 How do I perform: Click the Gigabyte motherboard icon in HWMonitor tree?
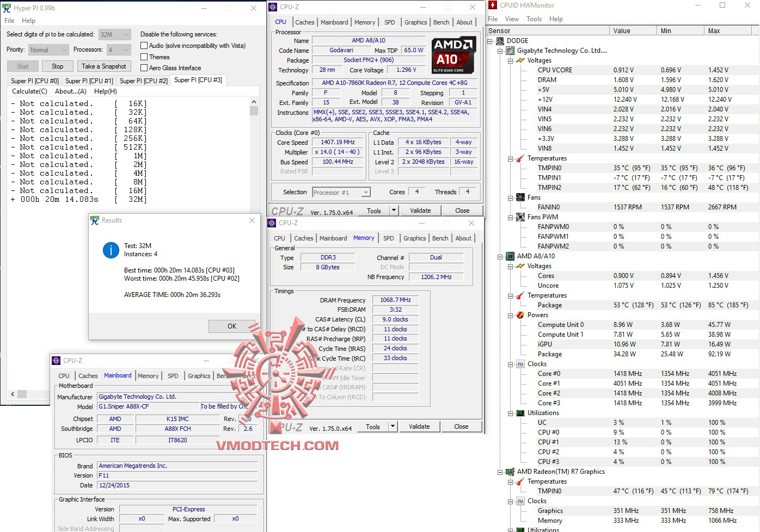click(x=510, y=51)
